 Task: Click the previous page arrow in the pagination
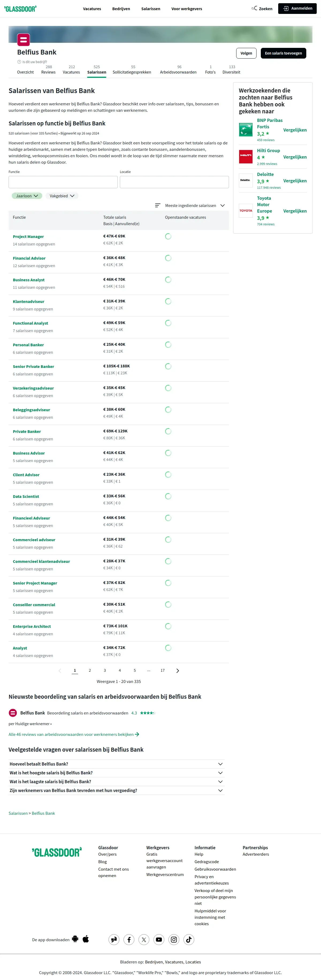[x=60, y=671]
